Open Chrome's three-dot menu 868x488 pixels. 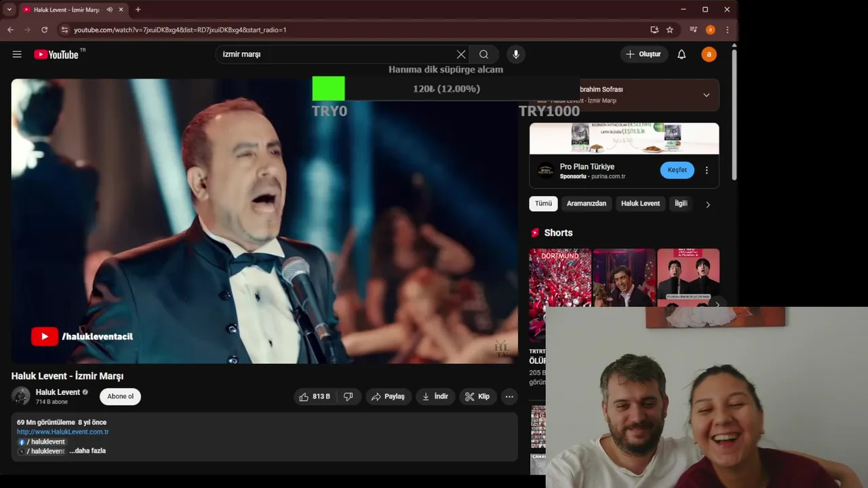tap(727, 30)
